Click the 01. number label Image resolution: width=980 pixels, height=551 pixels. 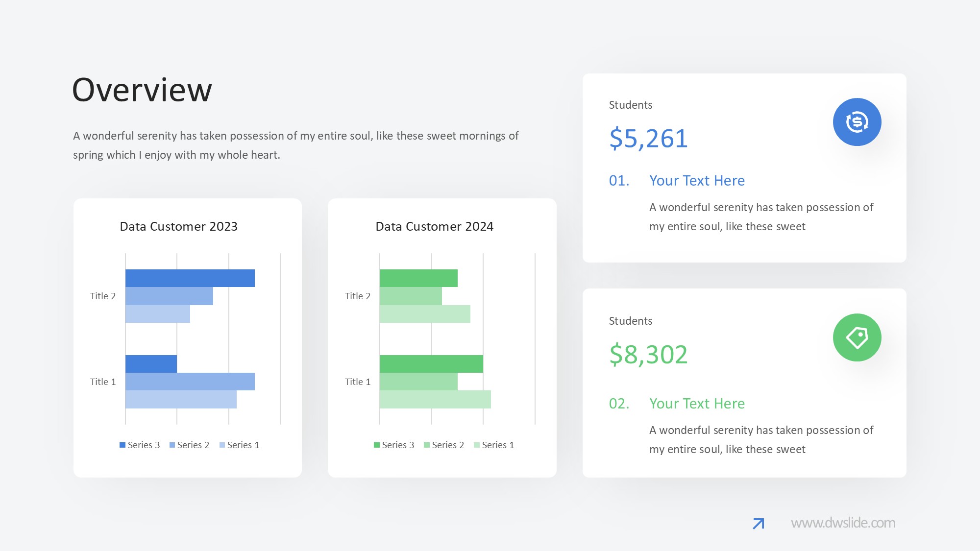[x=619, y=181]
